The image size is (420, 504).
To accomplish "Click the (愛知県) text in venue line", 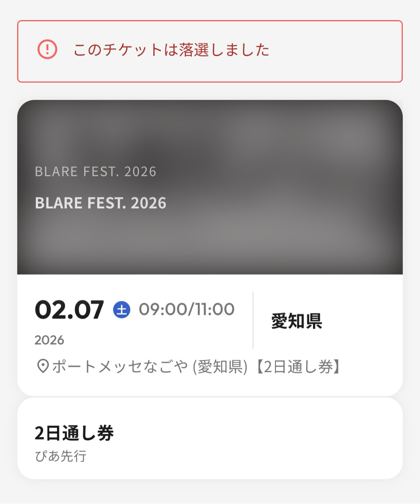I will 220,367.
